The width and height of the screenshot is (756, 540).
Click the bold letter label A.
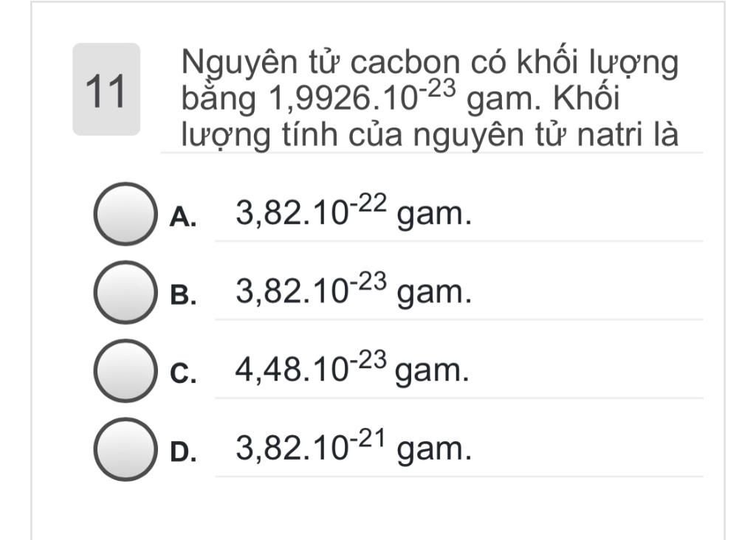(183, 217)
